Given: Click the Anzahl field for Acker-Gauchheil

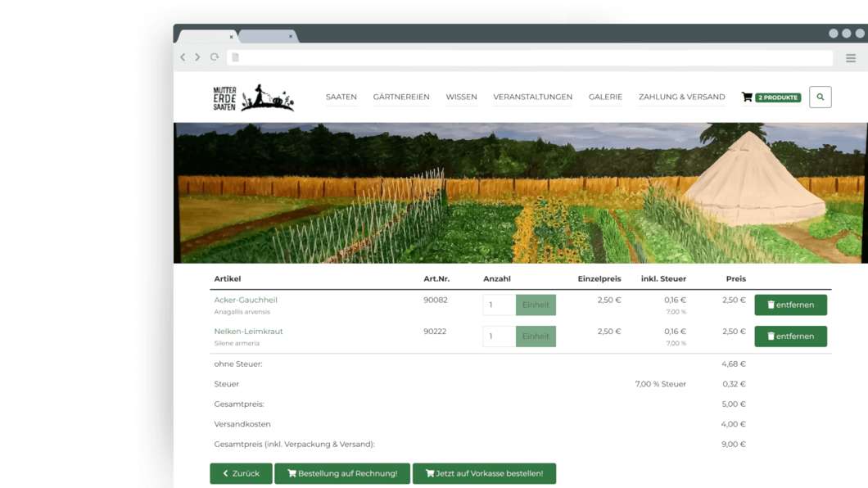Looking at the screenshot, I should tap(499, 304).
